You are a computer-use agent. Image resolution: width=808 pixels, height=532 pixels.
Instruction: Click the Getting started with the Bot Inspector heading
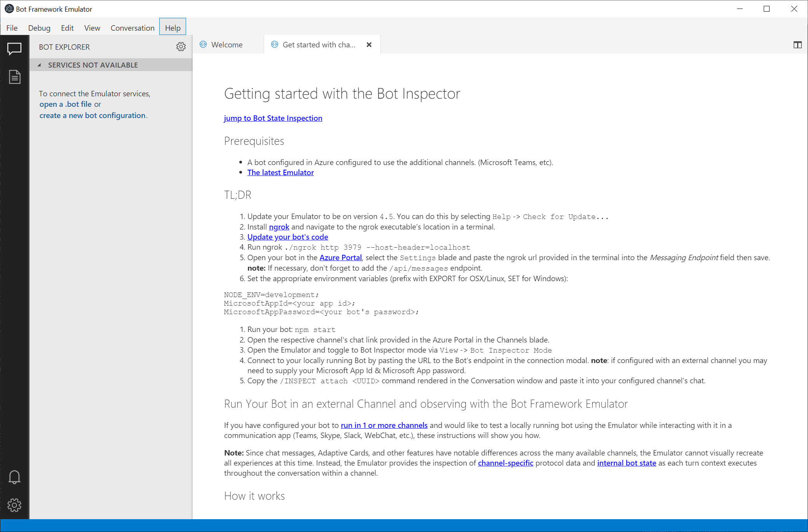(x=342, y=94)
